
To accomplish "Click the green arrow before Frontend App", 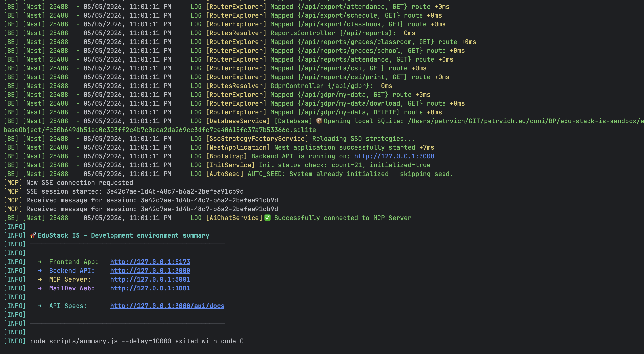I will 40,262.
